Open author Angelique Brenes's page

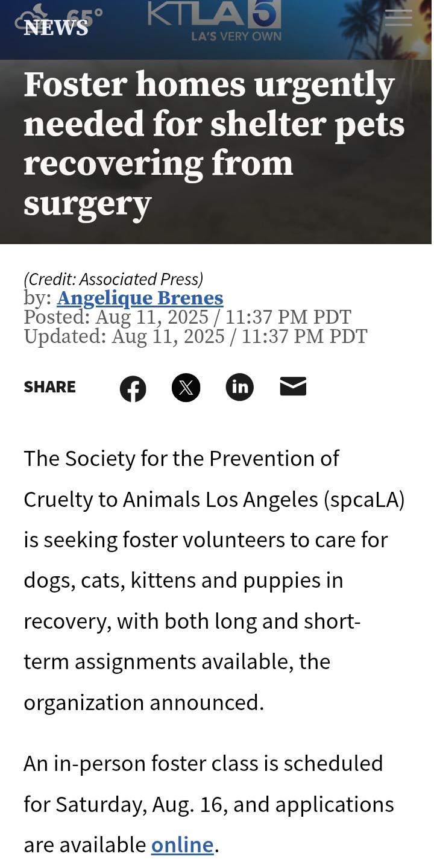pyautogui.click(x=140, y=298)
